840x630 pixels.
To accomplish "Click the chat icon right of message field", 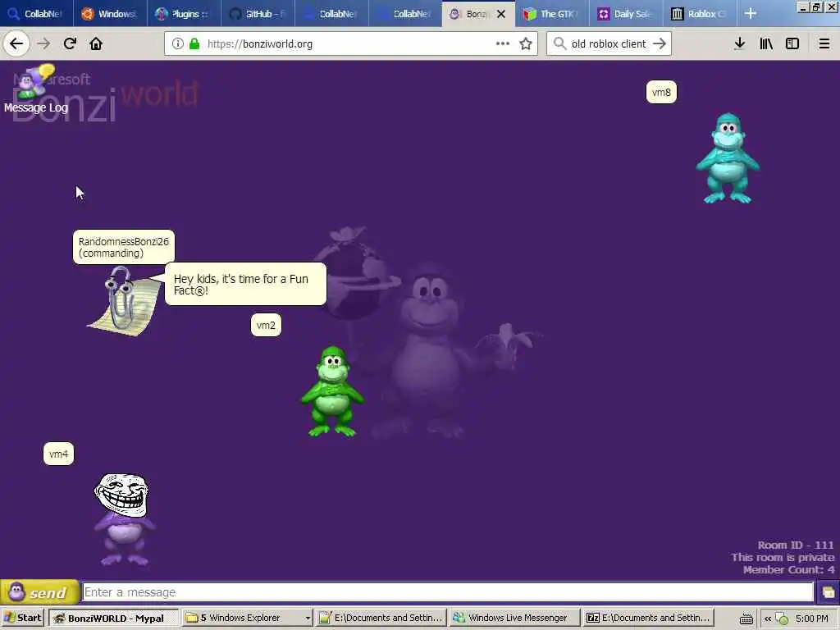I will 828,592.
